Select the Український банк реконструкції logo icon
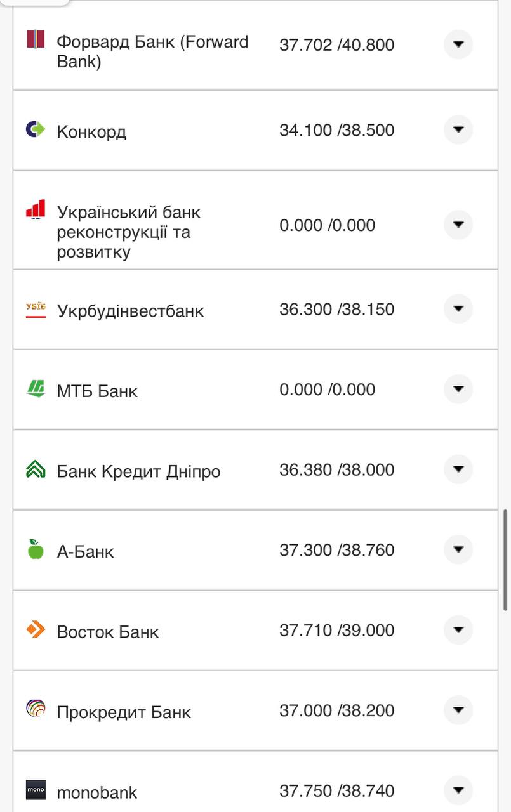This screenshot has width=511, height=812. (35, 209)
